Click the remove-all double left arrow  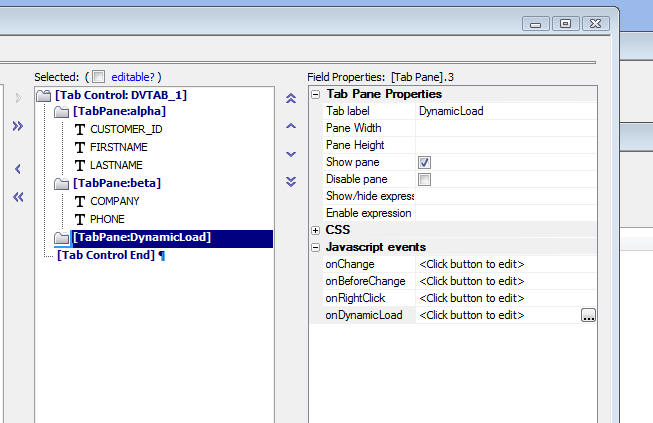18,197
